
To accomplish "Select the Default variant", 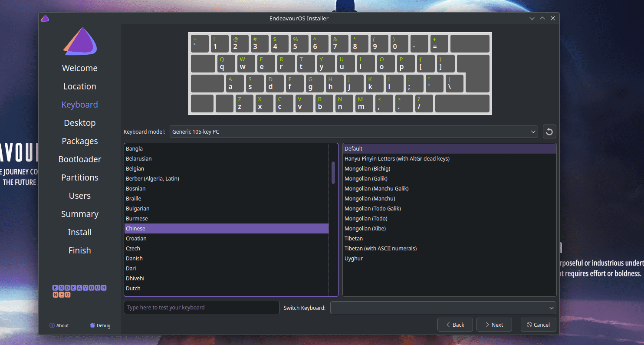I will click(x=450, y=149).
